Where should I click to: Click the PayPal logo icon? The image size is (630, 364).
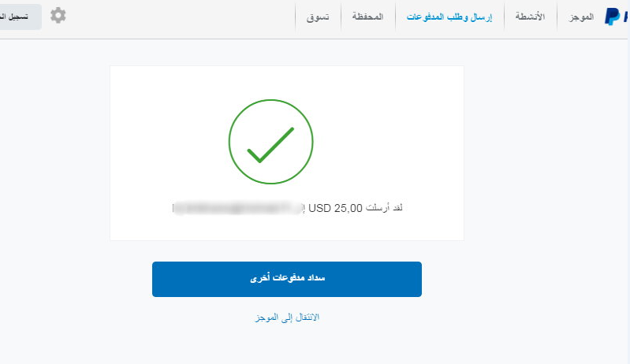(x=613, y=17)
